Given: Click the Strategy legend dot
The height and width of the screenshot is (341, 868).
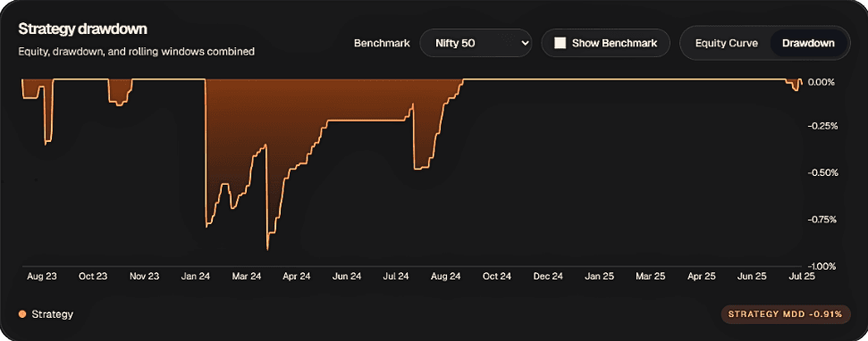Looking at the screenshot, I should coord(22,314).
